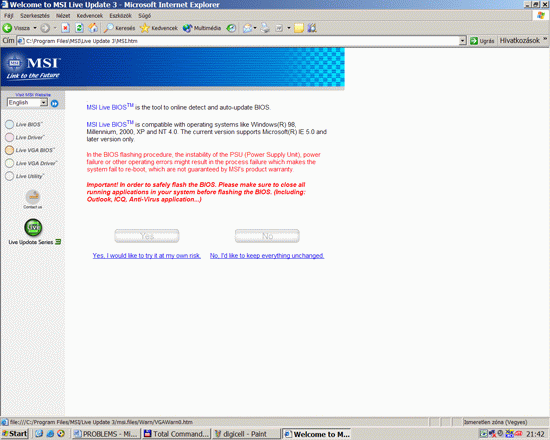Click the leftmost system tray icon
The height and width of the screenshot is (440, 550).
[x=483, y=434]
